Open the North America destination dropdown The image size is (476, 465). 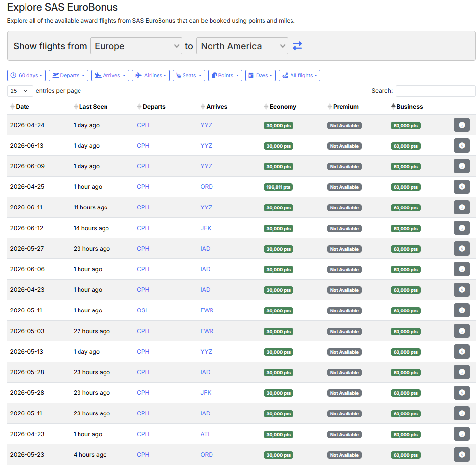click(242, 46)
